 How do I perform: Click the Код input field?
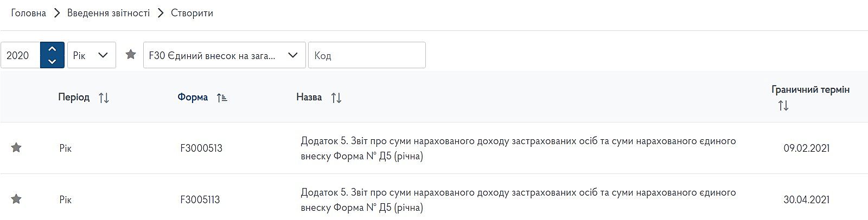[367, 55]
